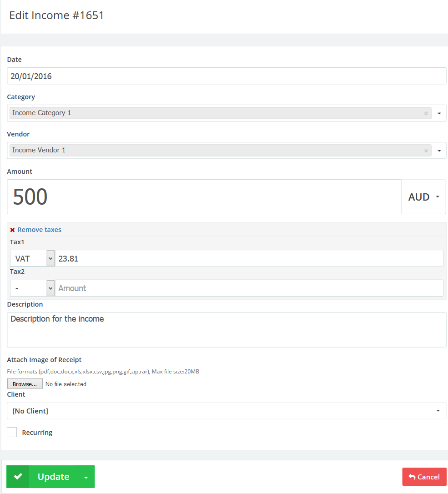
Task: Expand the Category dropdown arrow
Action: (439, 113)
